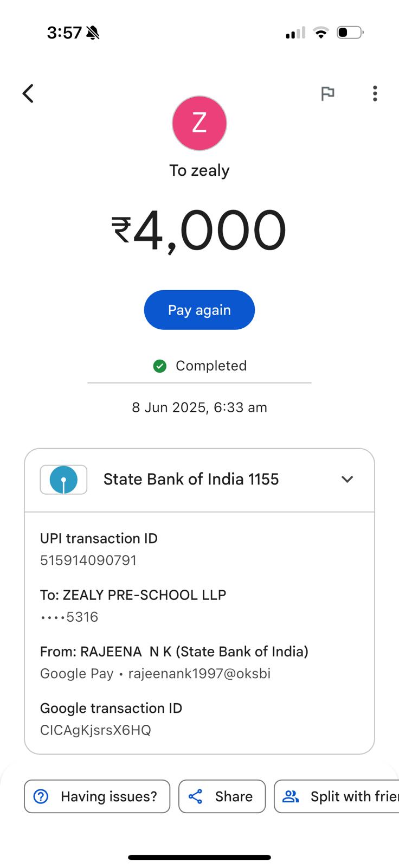Screen dimensions: 399x868
Task: Tap the pink Z avatar
Action: pos(200,123)
